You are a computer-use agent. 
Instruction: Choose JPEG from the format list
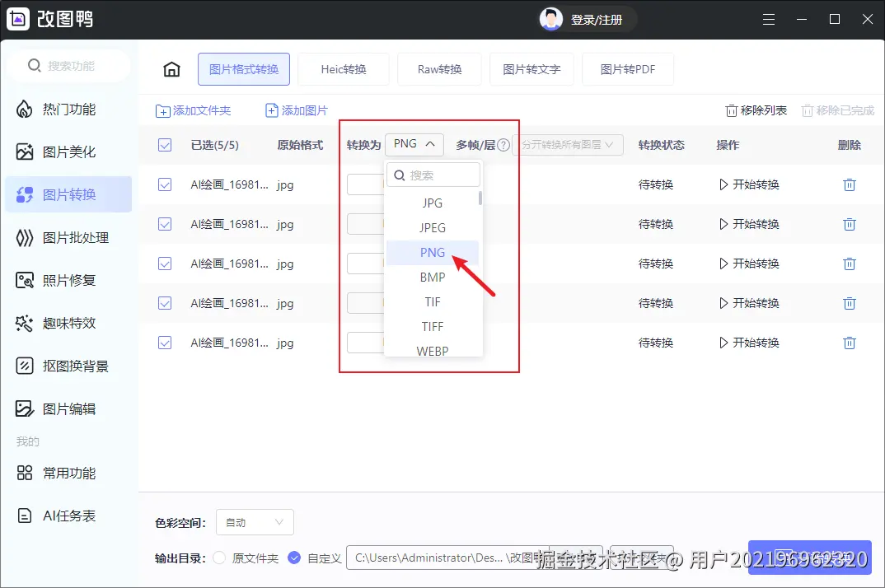pyautogui.click(x=433, y=228)
